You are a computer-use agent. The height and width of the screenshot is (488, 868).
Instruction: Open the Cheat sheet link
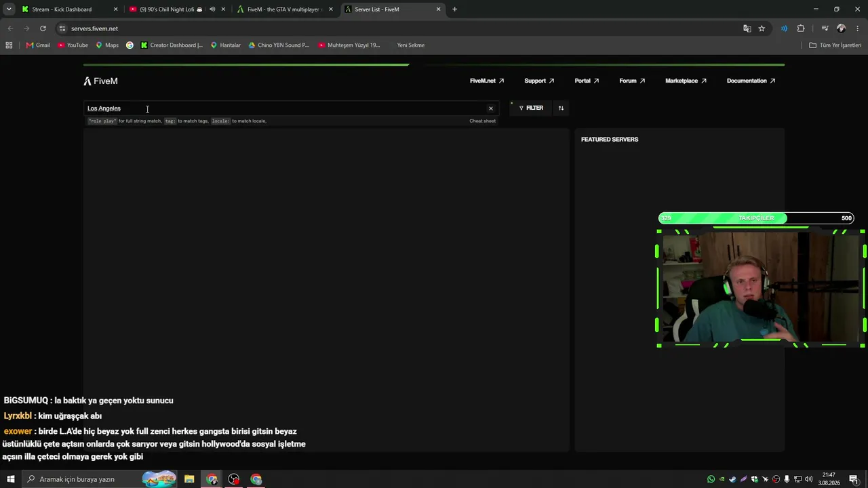coord(482,121)
